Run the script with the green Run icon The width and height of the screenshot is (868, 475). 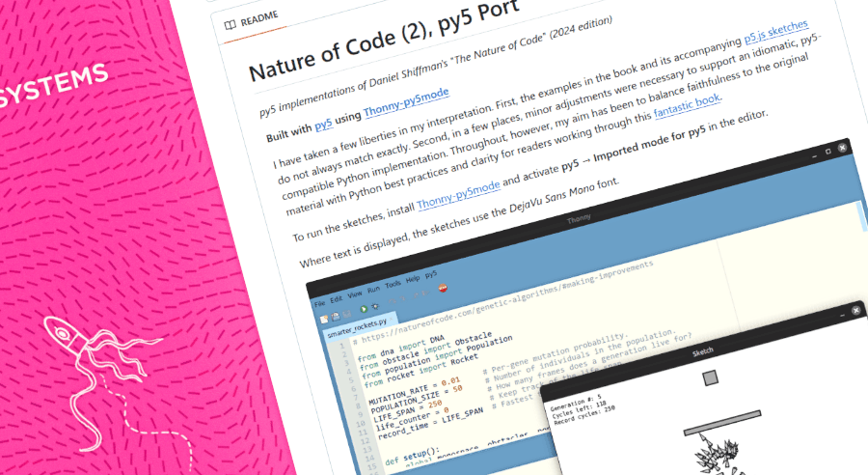(x=365, y=309)
